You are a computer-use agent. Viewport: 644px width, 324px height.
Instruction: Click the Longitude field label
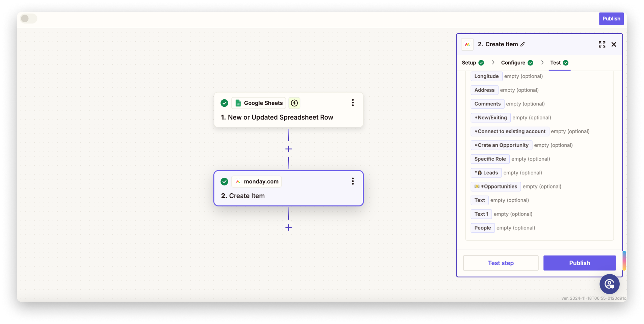click(x=486, y=76)
